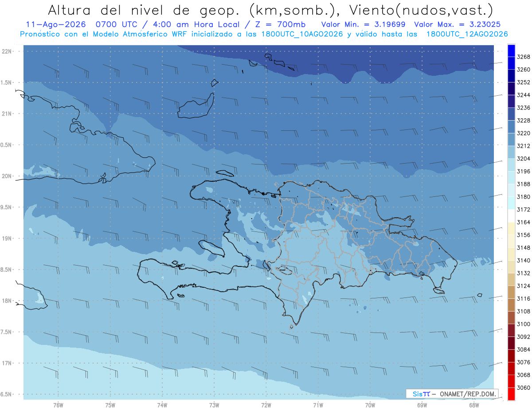Click the 3164 legend label
This screenshot has width=532, height=411.
523,222
